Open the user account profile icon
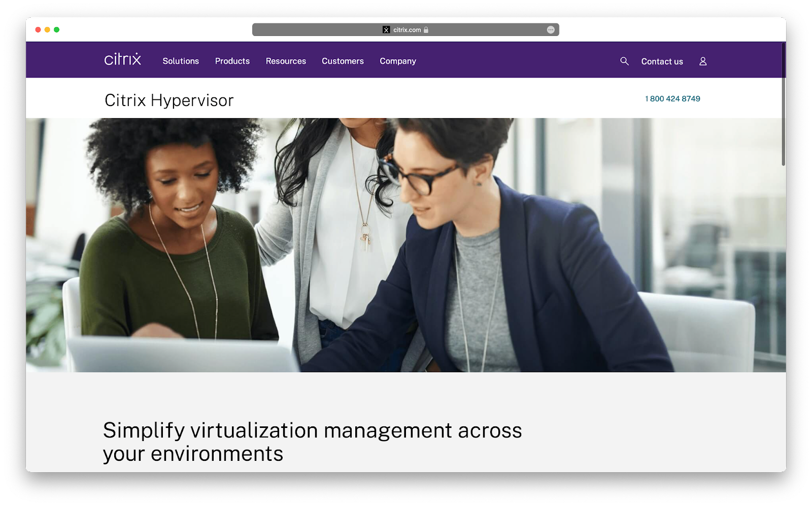 [703, 61]
